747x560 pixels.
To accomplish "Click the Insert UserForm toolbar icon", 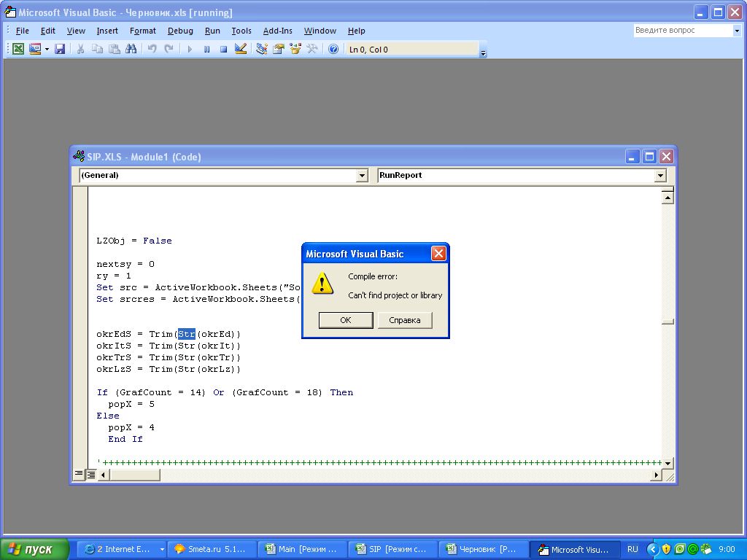I will 35,49.
